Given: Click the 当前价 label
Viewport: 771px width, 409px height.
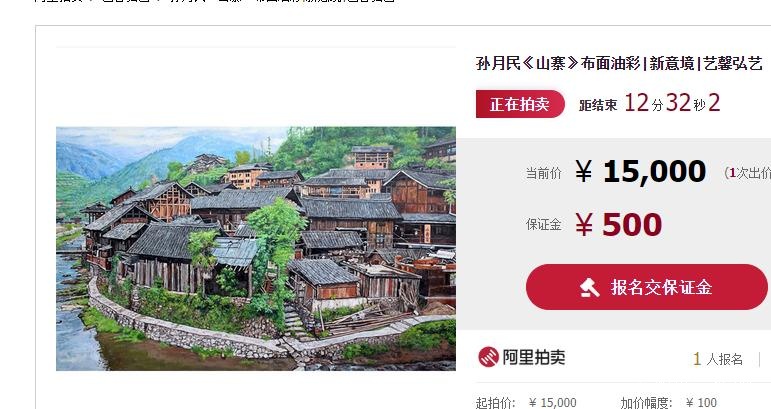Looking at the screenshot, I should click(x=543, y=173).
